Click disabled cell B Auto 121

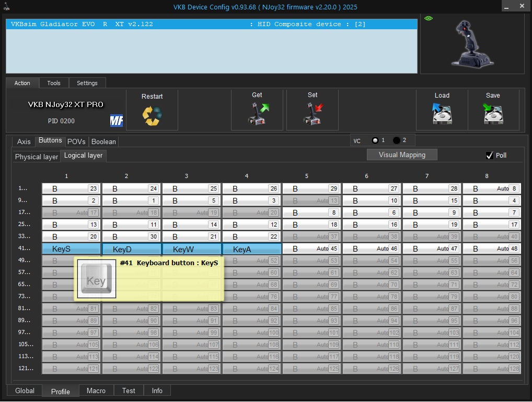71,369
